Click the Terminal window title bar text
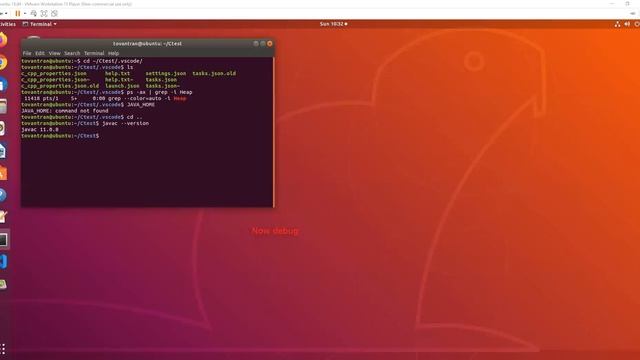Screen dimensions: 640x360 147,44
